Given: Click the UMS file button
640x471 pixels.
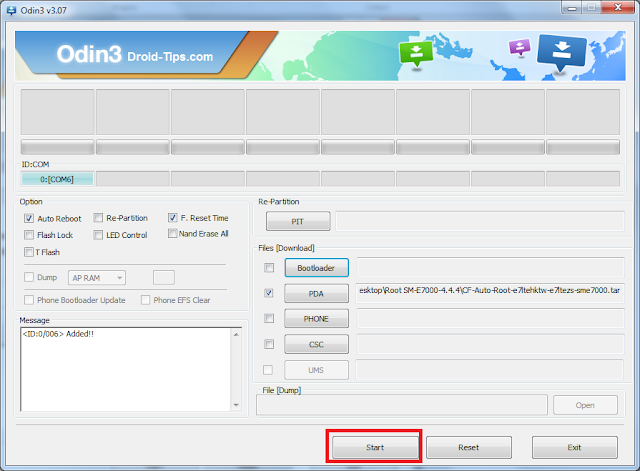Looking at the screenshot, I should click(x=316, y=370).
